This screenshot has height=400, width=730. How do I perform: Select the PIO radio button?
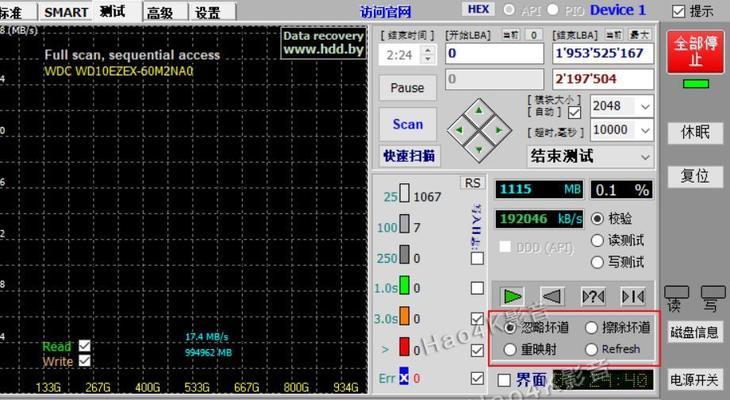[x=553, y=10]
